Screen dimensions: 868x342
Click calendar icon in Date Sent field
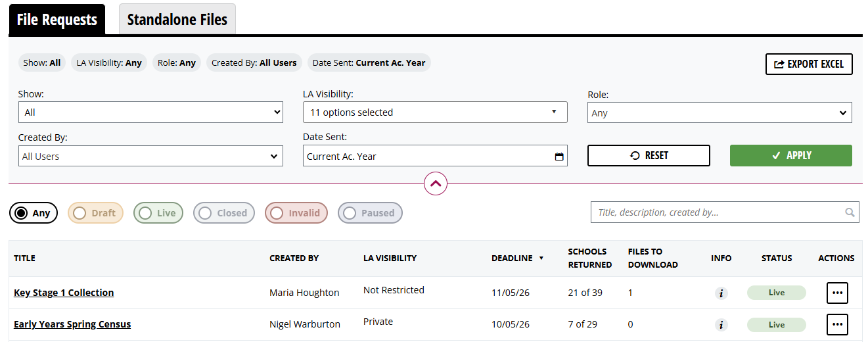pyautogui.click(x=559, y=157)
